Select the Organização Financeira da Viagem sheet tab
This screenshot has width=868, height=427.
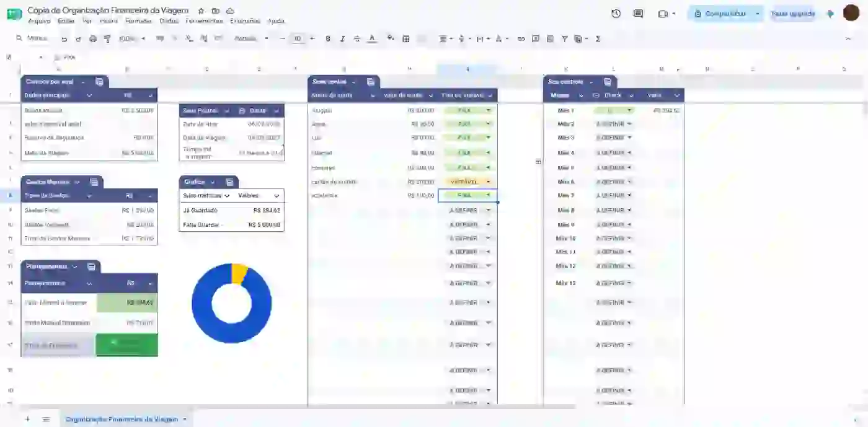click(x=126, y=419)
